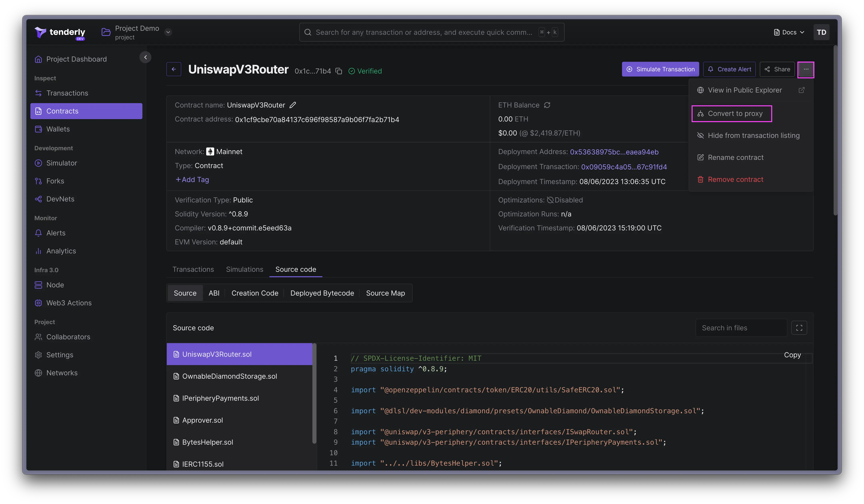Select View in Public Explorer

point(751,90)
